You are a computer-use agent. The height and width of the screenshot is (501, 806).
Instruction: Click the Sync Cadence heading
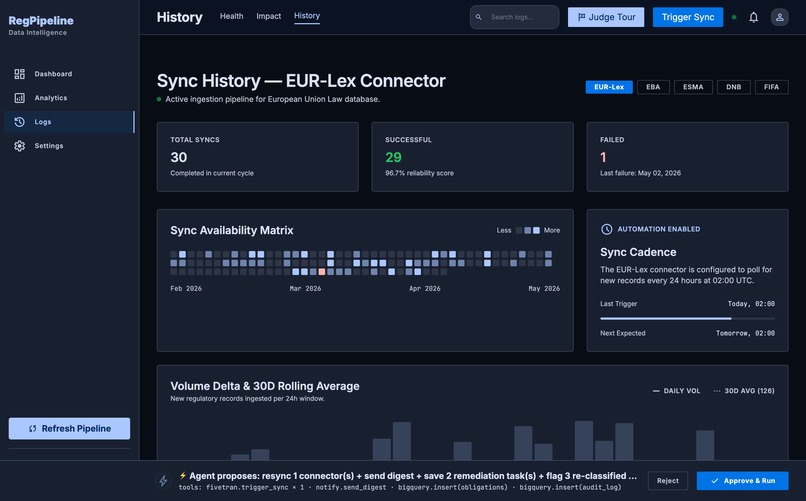638,252
